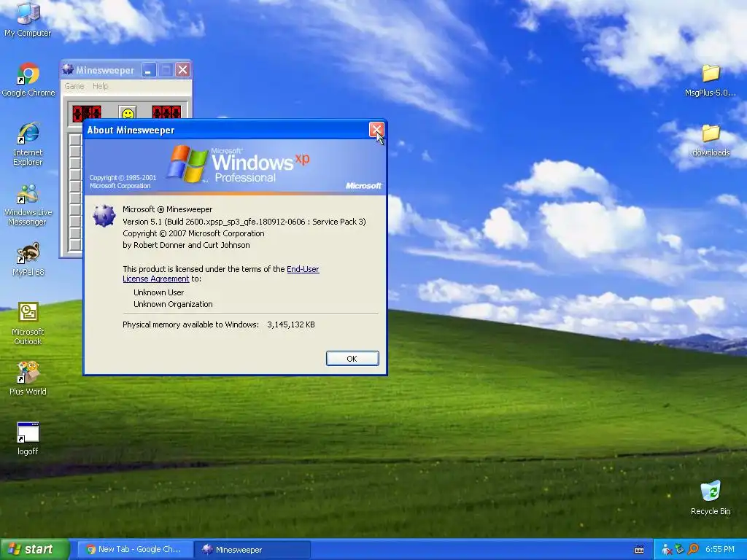Screen dimensions: 747x560
Task: Click the on-screen keyboard icon in taskbar
Action: [x=639, y=550]
